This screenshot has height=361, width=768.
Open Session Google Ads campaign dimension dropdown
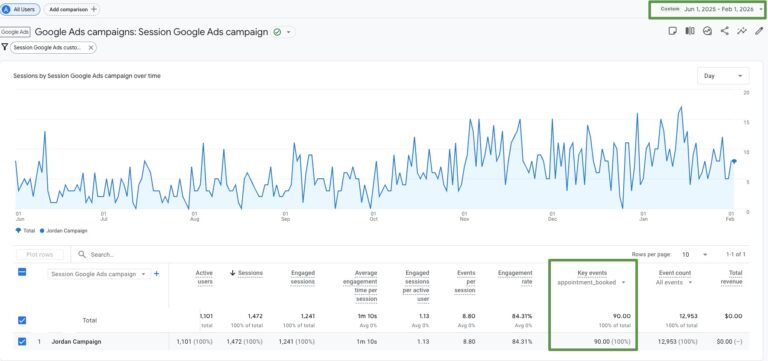[99, 274]
